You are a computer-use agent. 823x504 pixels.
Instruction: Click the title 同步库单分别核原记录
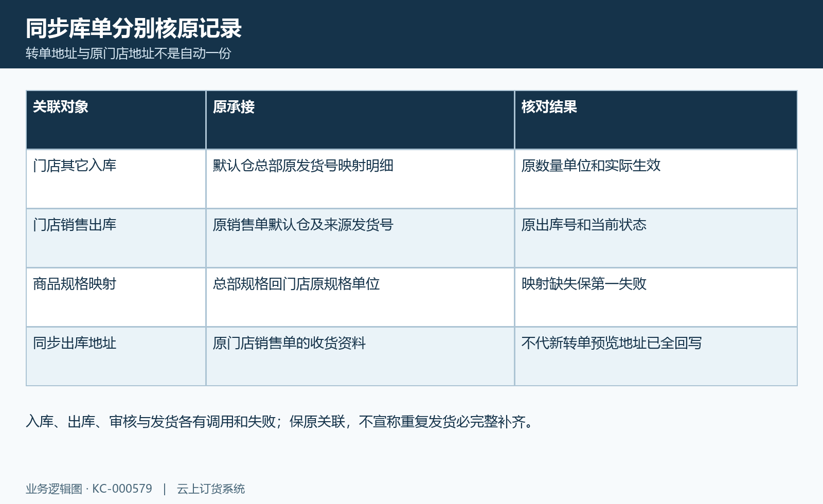(x=134, y=28)
